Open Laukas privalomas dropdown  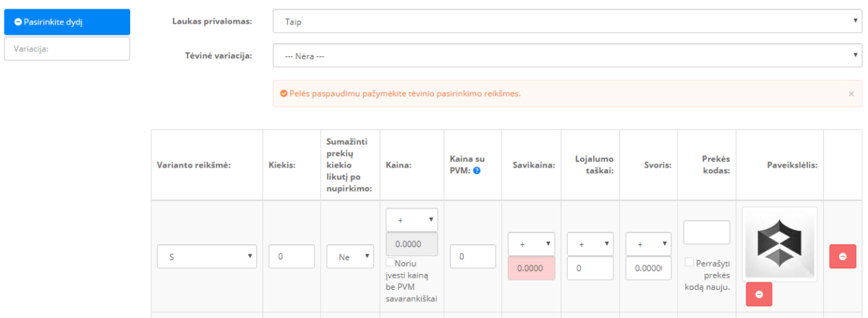(568, 22)
